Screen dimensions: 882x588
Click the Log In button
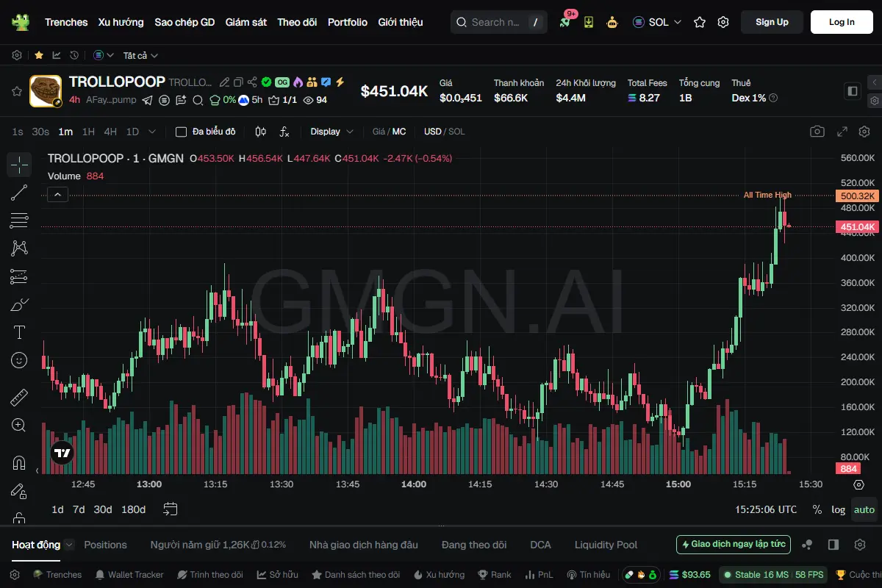[842, 22]
